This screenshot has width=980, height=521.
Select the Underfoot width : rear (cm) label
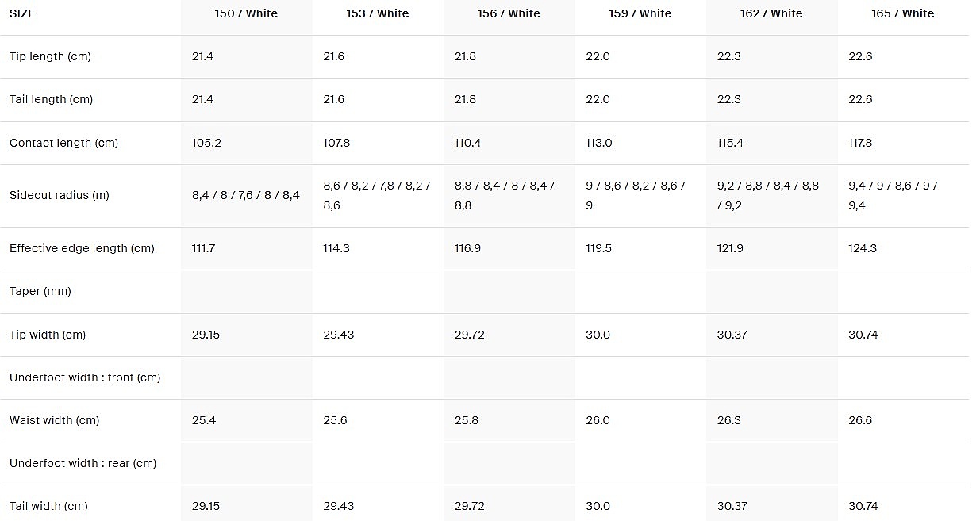click(x=83, y=463)
